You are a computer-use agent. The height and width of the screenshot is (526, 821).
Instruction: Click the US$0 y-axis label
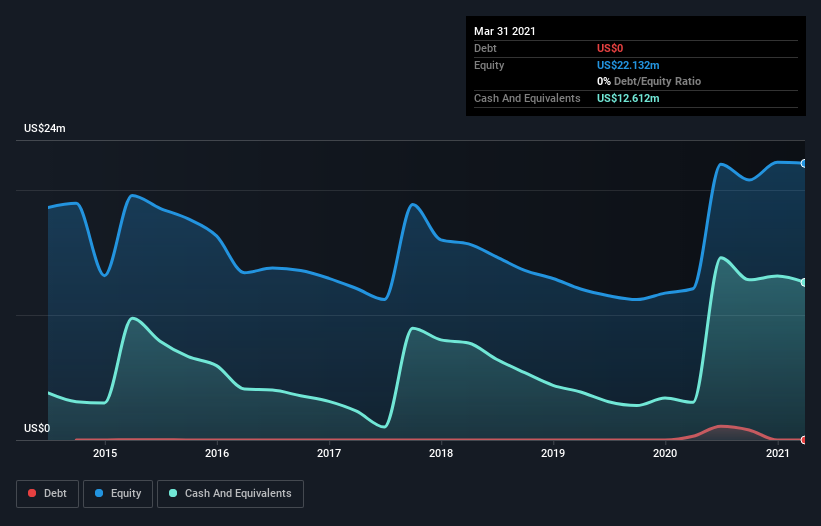(37, 428)
